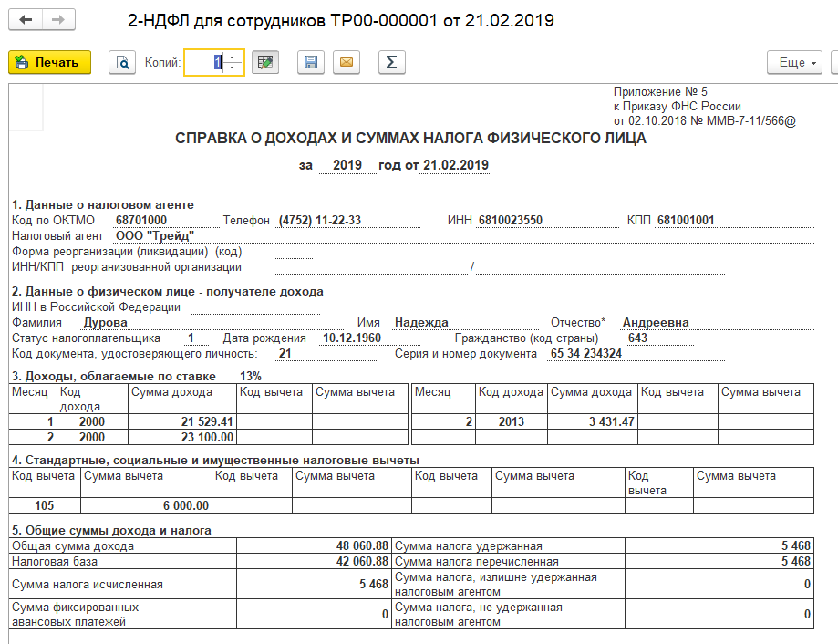
Task: Click Сумма налога исчисленная label
Action: [x=88, y=584]
